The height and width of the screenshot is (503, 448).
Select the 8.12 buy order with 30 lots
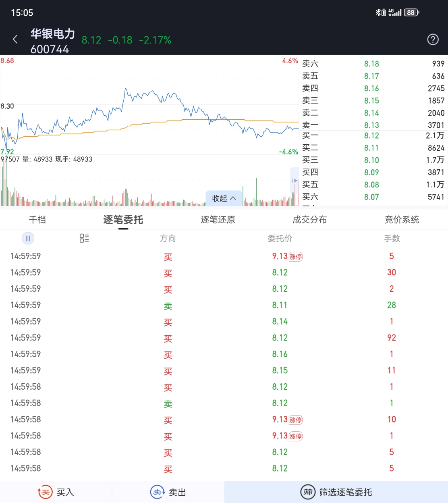[x=224, y=272]
